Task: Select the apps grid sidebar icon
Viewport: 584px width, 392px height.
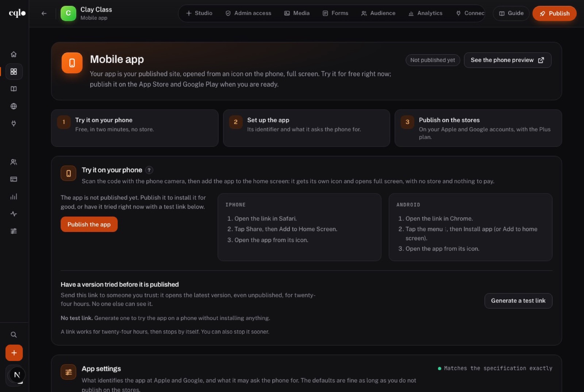Action: tap(14, 71)
